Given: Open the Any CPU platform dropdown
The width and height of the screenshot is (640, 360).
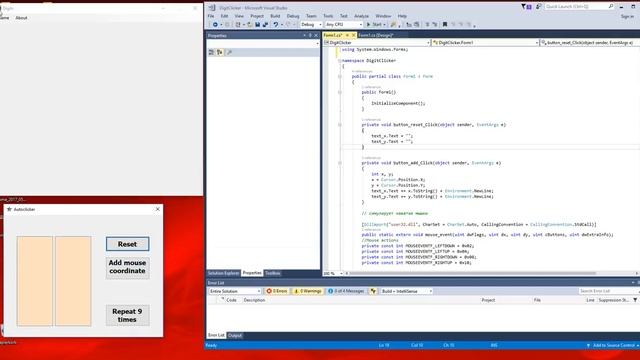Looking at the screenshot, I should pos(344,24).
